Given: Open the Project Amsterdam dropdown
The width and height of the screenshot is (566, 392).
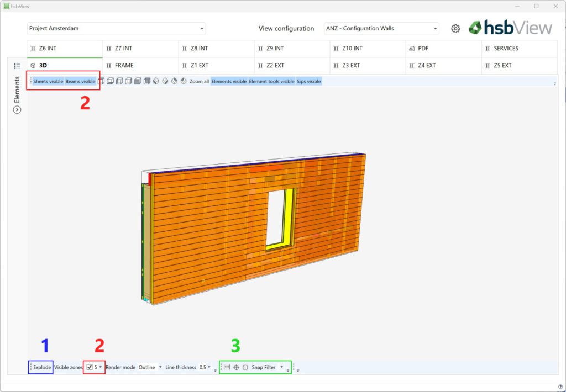Looking at the screenshot, I should [116, 29].
